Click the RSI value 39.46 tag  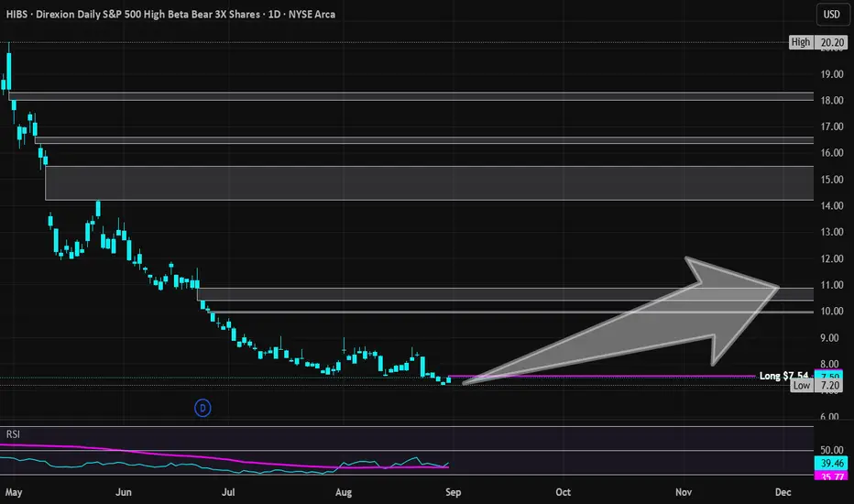tap(832, 463)
